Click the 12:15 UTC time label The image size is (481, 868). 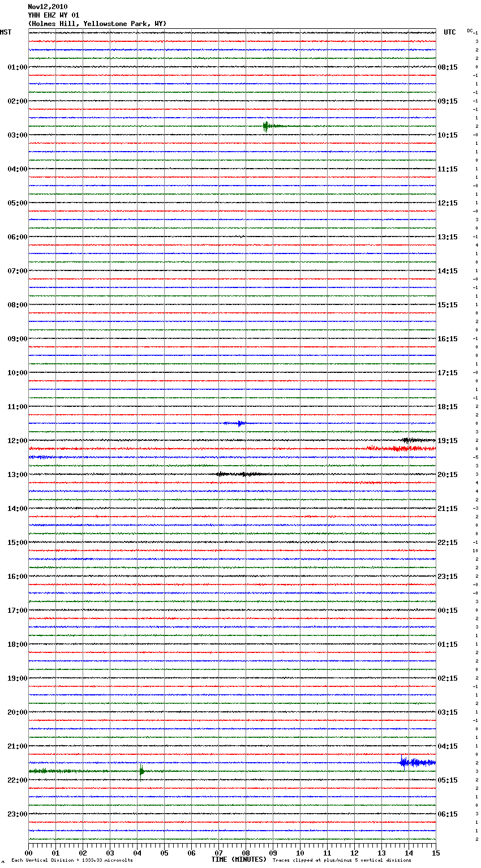448,203
